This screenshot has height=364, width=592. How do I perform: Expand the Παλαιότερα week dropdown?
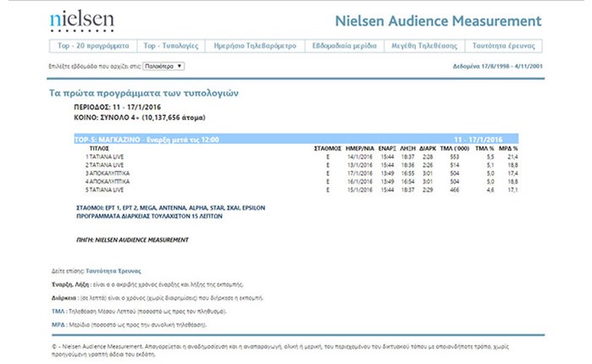point(163,66)
